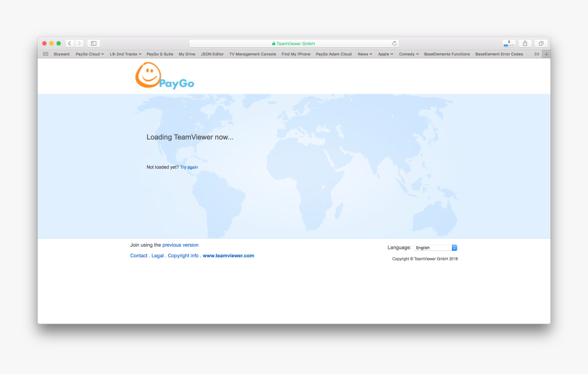The image size is (588, 374).
Task: Open the Legal footer link
Action: (157, 256)
